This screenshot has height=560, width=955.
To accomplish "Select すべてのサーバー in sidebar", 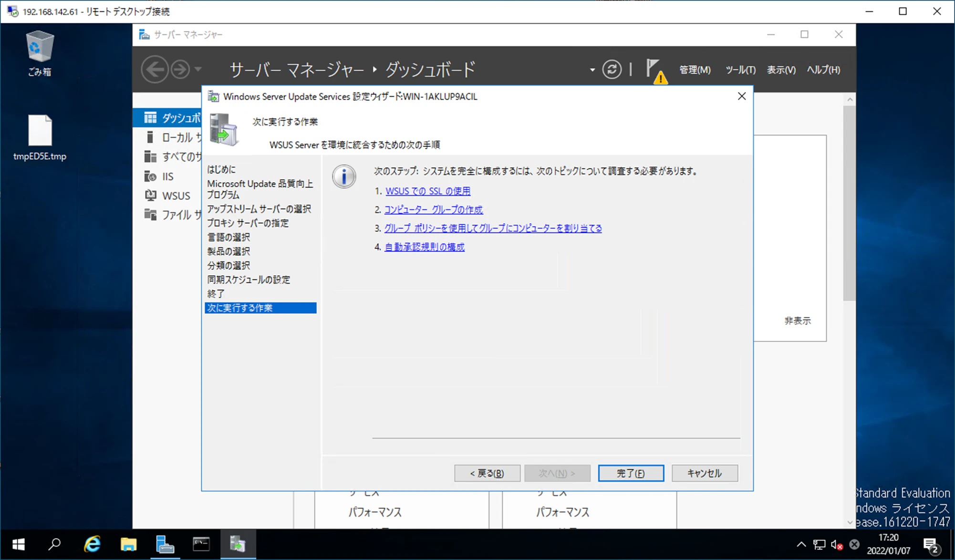I will [x=167, y=156].
